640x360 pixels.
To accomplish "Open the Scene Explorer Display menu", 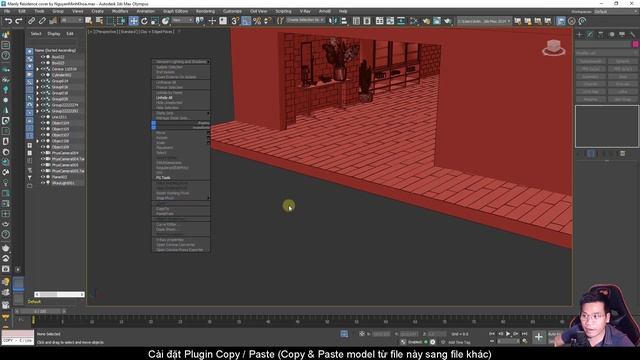I will tap(54, 34).
